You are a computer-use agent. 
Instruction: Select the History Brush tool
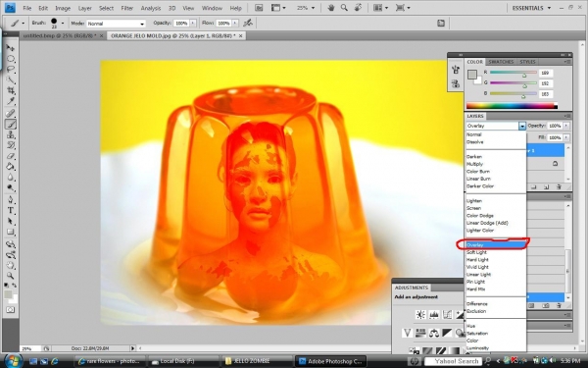pos(11,145)
